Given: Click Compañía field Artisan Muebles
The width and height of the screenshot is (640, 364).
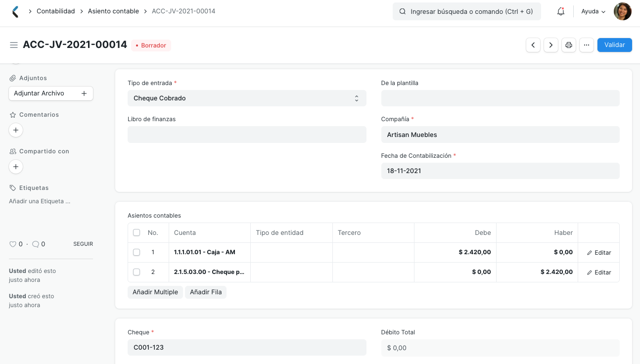Looking at the screenshot, I should tap(500, 135).
